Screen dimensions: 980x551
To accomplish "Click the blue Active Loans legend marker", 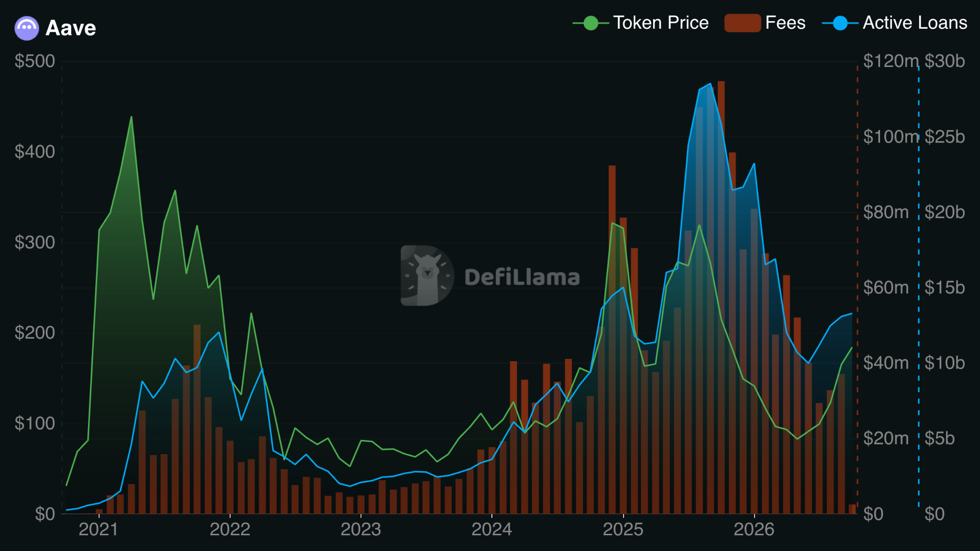I will point(840,23).
